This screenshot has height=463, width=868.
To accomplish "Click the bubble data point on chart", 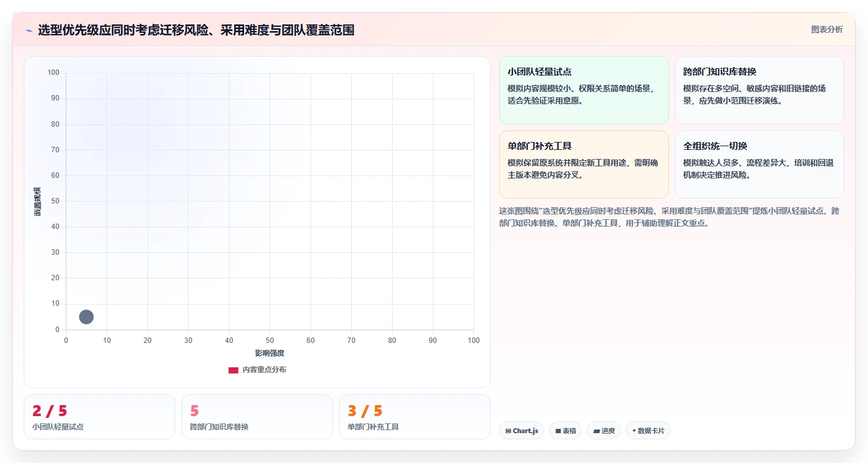I will [86, 317].
